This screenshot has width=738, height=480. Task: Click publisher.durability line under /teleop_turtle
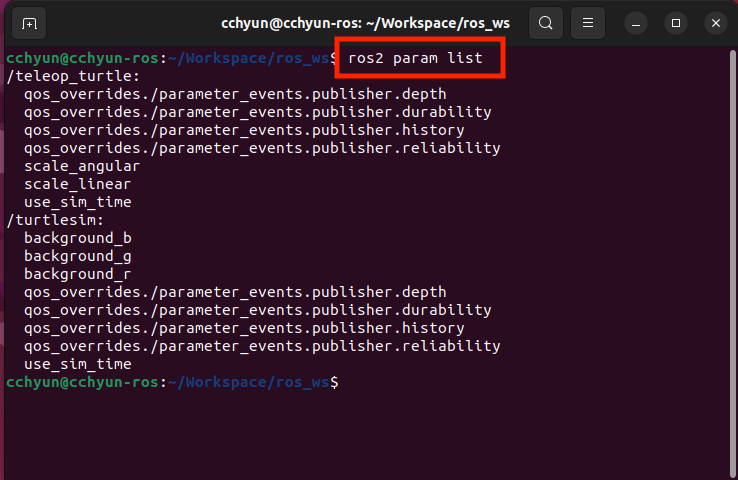[x=257, y=112]
